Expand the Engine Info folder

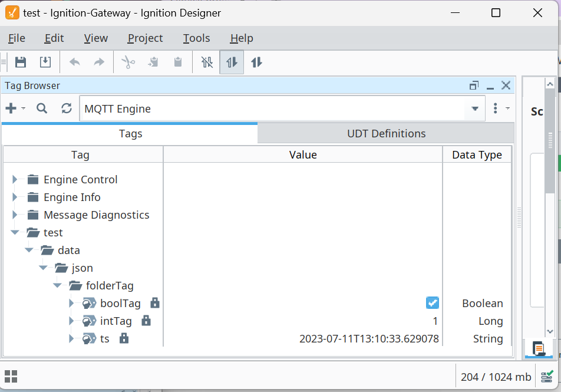click(x=14, y=197)
